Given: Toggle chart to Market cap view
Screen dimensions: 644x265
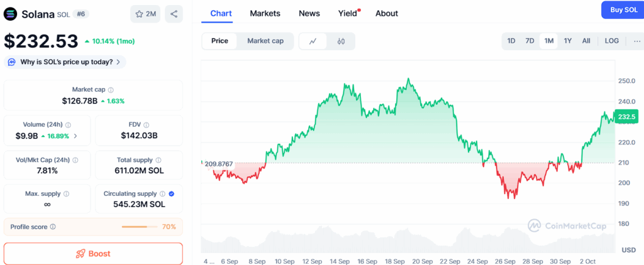Looking at the screenshot, I should [x=265, y=41].
